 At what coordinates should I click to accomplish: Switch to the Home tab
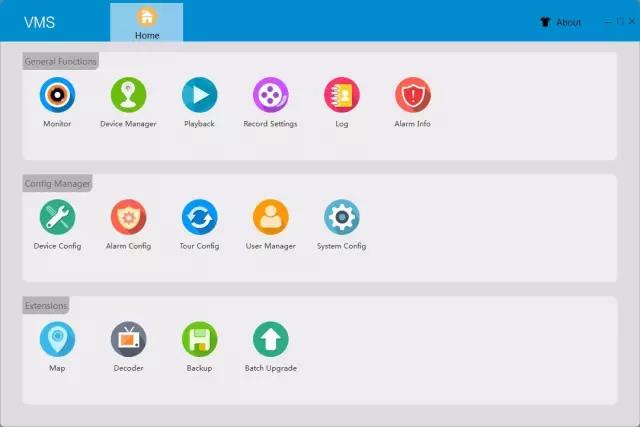pyautogui.click(x=147, y=22)
